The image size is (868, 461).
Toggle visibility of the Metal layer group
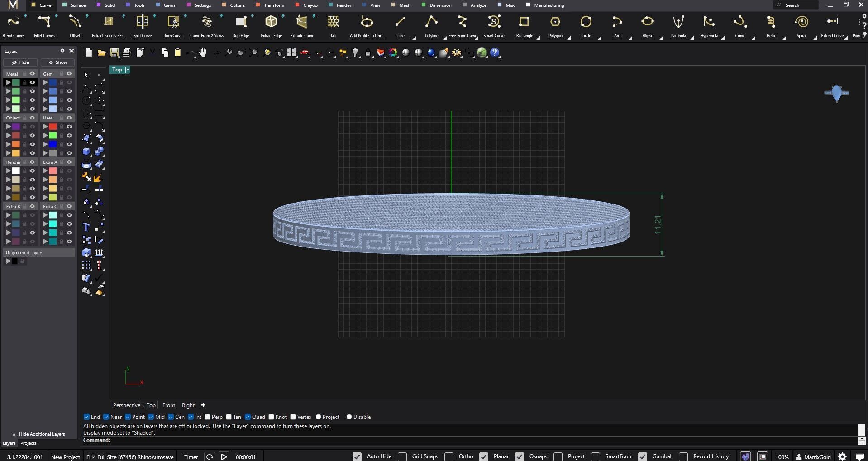tap(32, 73)
